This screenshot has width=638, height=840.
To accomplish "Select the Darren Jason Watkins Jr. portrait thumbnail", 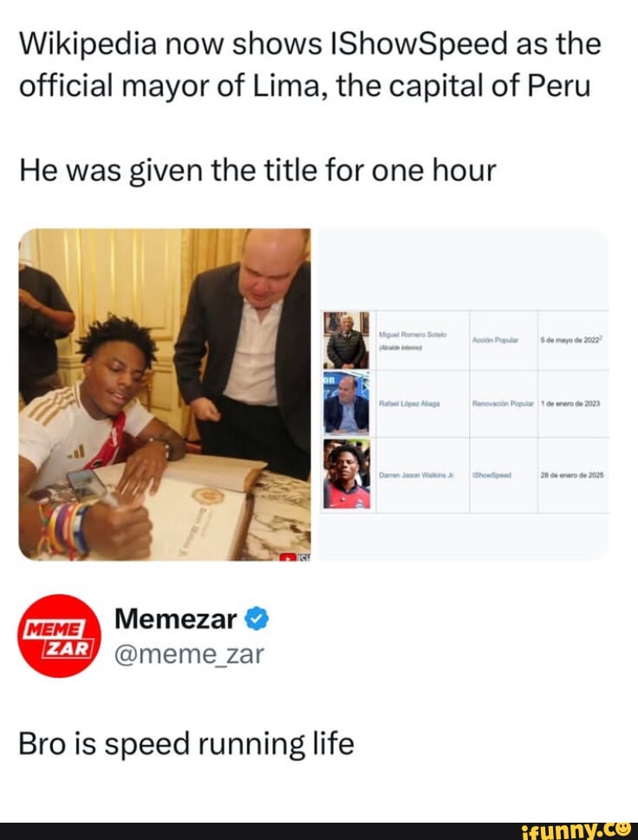I will [346, 474].
